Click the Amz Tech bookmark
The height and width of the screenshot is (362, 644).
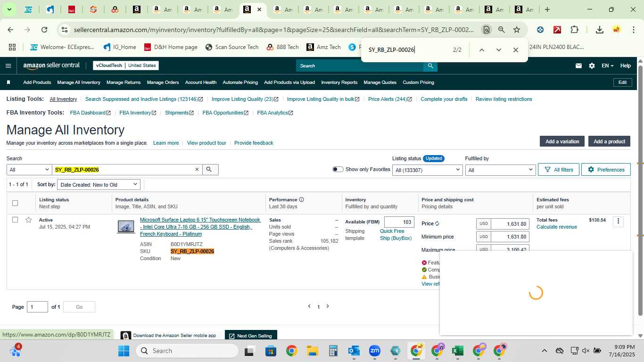[x=323, y=47]
